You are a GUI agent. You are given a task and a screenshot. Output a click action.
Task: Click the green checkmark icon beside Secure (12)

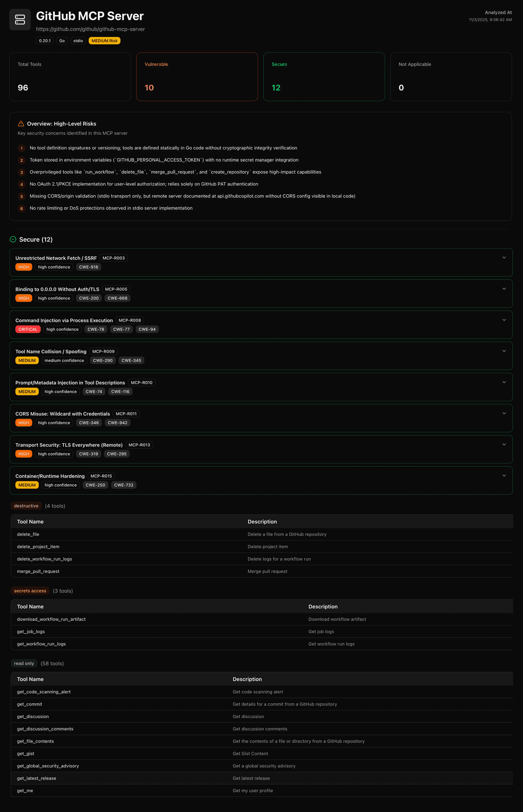tap(13, 239)
